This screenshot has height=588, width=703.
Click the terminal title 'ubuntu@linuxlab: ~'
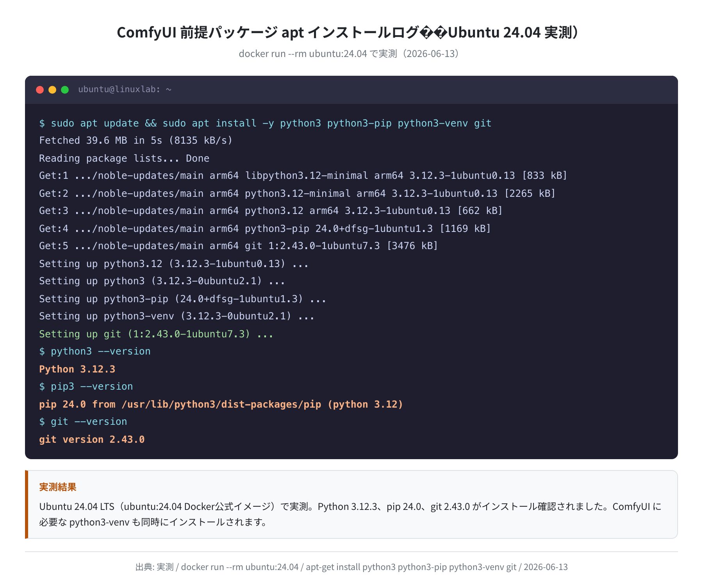click(x=125, y=89)
